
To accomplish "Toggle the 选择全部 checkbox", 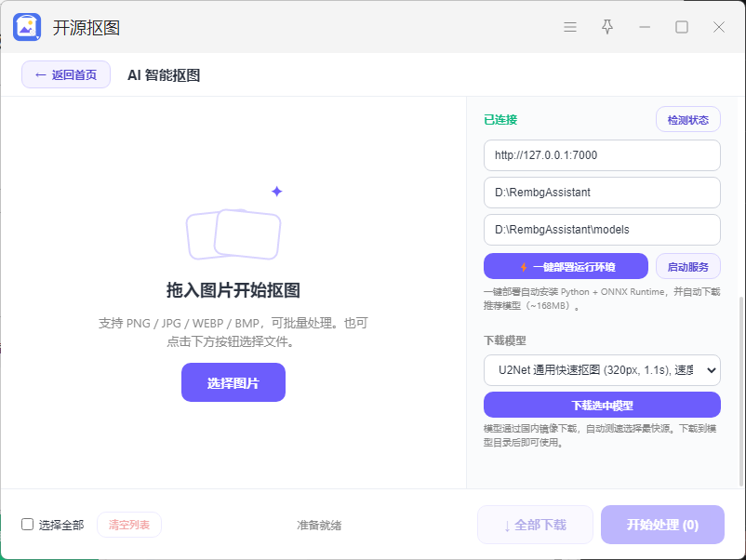I will tap(28, 525).
